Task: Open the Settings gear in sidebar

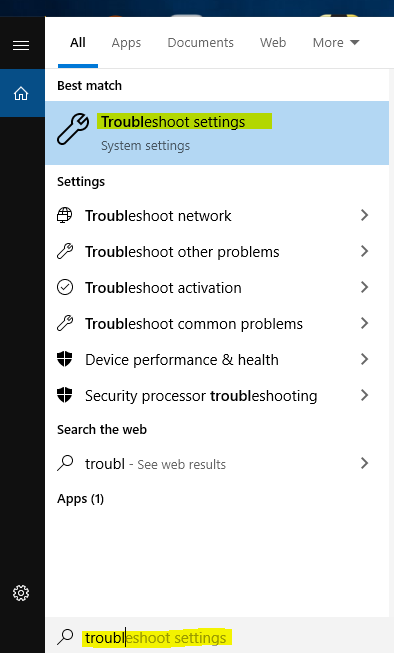Action: (x=21, y=593)
